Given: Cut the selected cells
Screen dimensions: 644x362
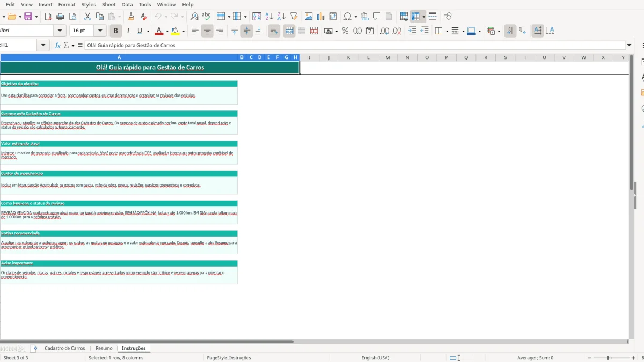Looking at the screenshot, I should [87, 17].
